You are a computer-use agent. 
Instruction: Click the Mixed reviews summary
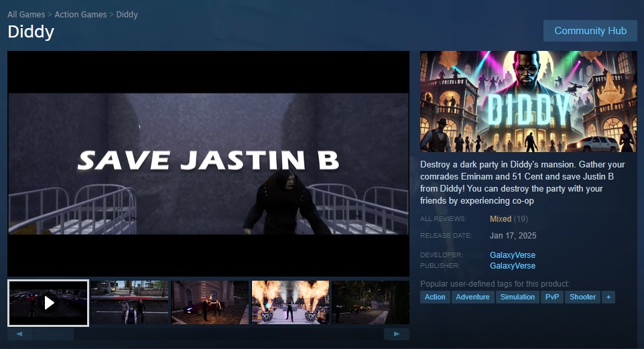tap(500, 219)
